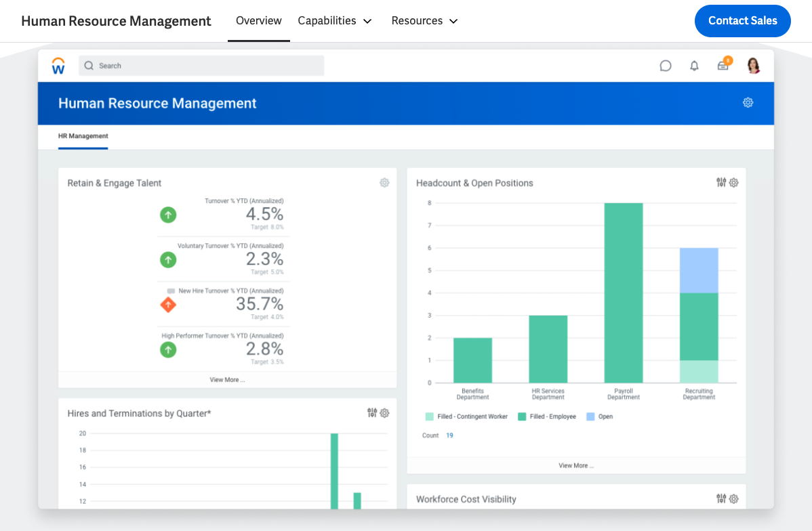Select the HR Management tab
Screen dimensions: 812x531
(83, 136)
